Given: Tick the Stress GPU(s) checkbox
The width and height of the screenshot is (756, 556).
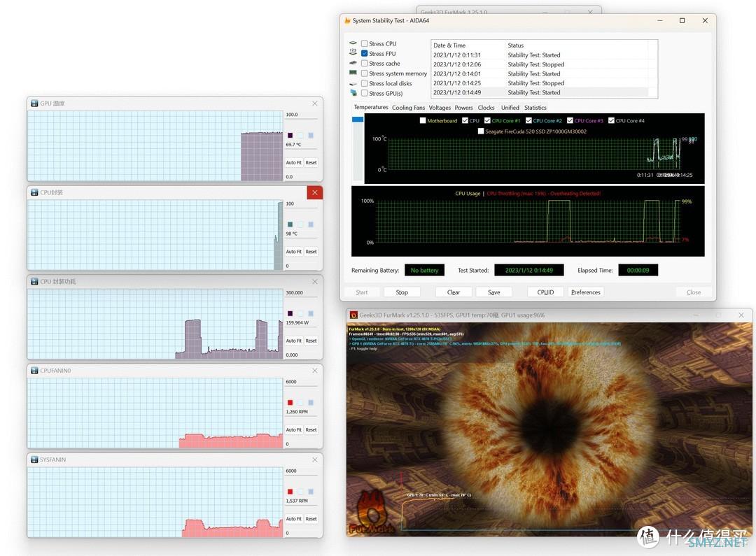Looking at the screenshot, I should pos(365,93).
